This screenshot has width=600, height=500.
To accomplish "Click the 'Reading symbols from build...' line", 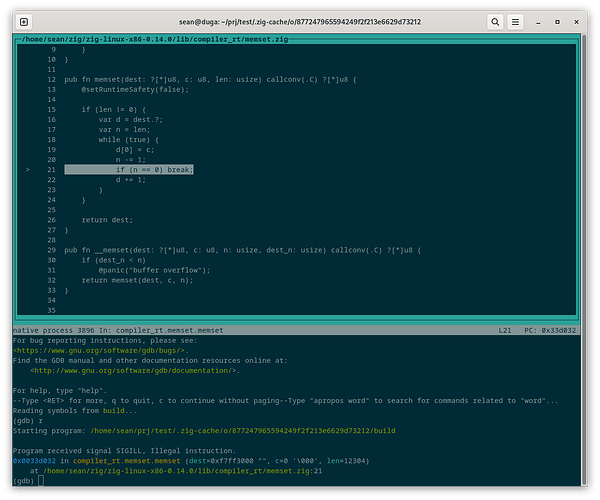I will tap(75, 411).
